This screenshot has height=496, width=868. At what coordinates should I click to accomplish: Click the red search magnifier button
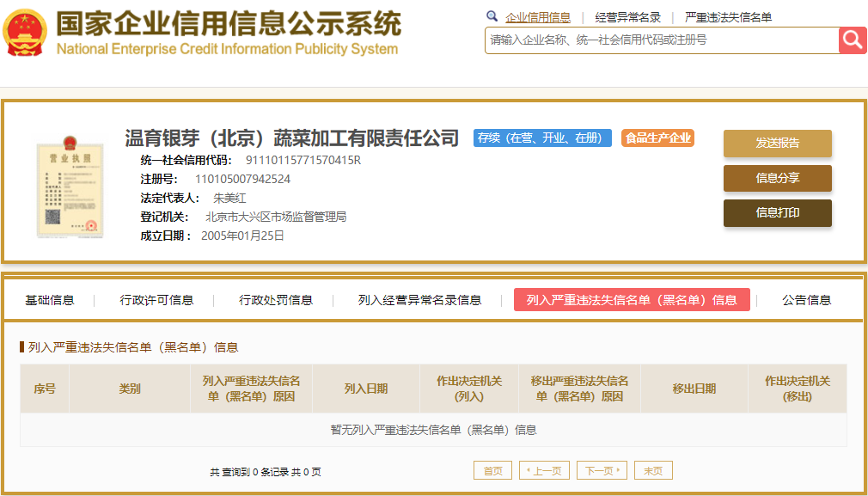coord(853,40)
